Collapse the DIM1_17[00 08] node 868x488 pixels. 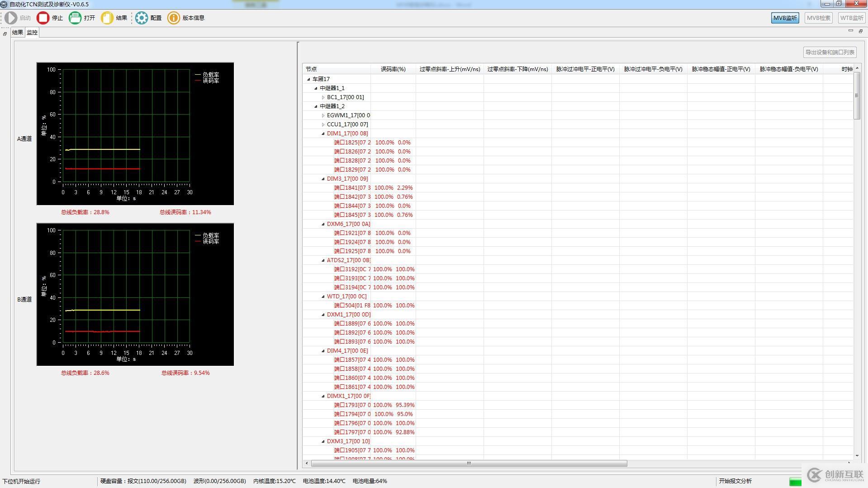(x=323, y=134)
